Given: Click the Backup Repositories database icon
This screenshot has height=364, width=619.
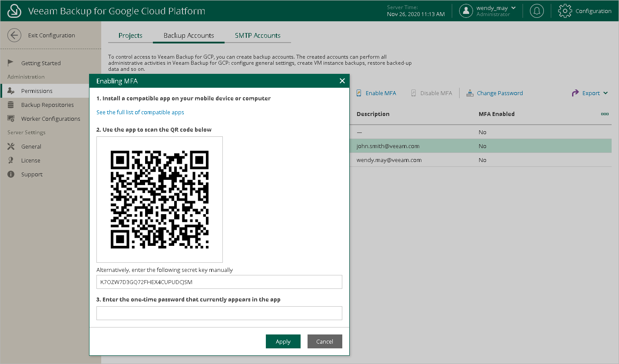Looking at the screenshot, I should (x=11, y=105).
